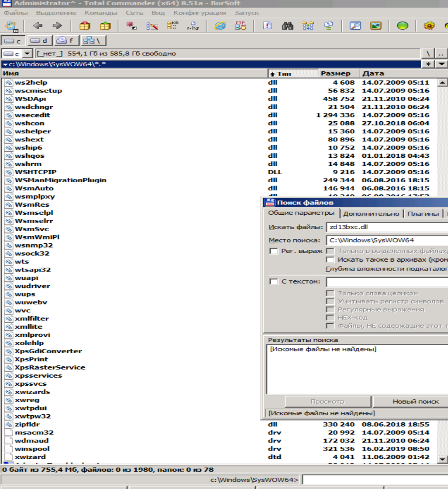Toggle Учитывать регистр символов checkbox

pos(330,302)
